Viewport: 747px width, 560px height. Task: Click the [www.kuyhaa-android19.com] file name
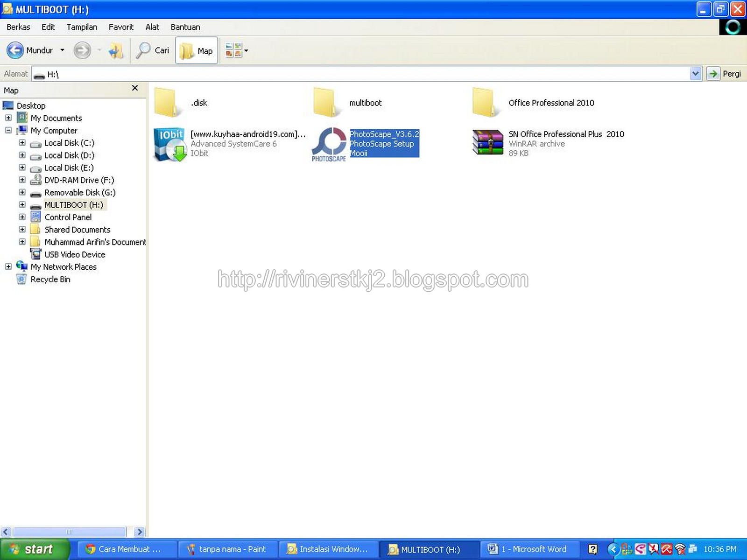point(248,134)
